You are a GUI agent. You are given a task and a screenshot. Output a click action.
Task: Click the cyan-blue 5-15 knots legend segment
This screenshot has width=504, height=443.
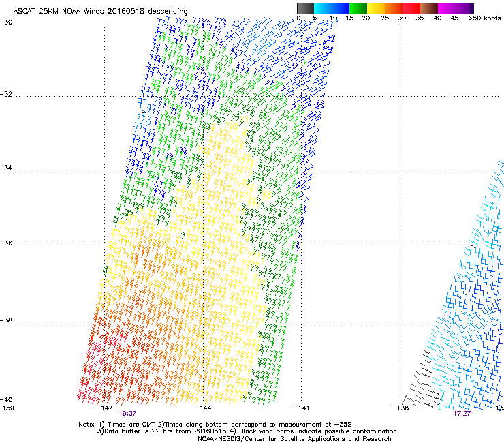coord(332,8)
